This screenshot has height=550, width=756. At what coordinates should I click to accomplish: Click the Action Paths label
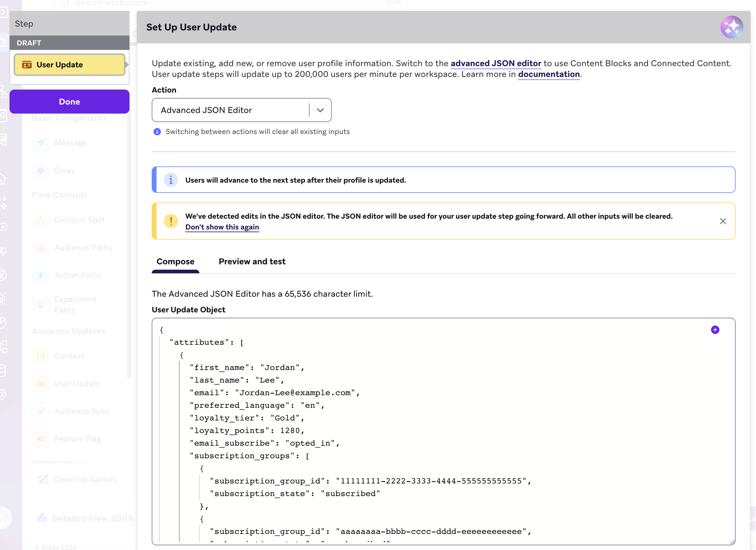click(78, 275)
